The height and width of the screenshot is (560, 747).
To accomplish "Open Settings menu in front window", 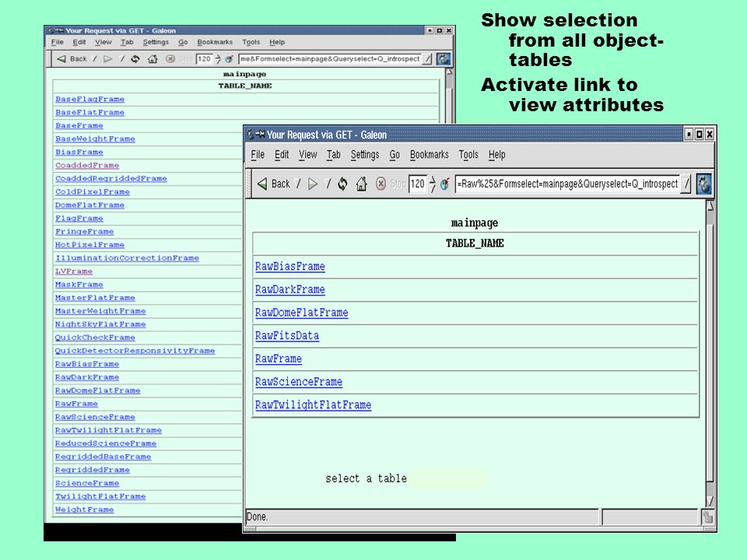I will tap(365, 155).
